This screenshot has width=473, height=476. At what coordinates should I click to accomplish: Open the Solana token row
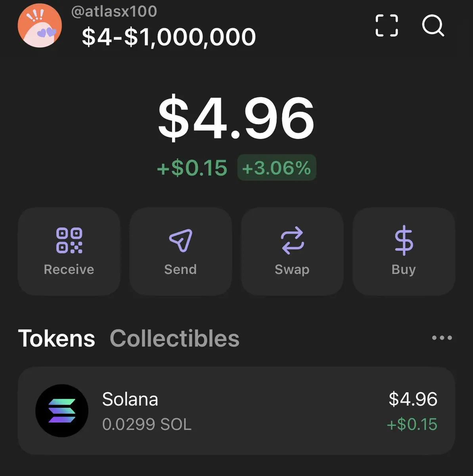[236, 411]
